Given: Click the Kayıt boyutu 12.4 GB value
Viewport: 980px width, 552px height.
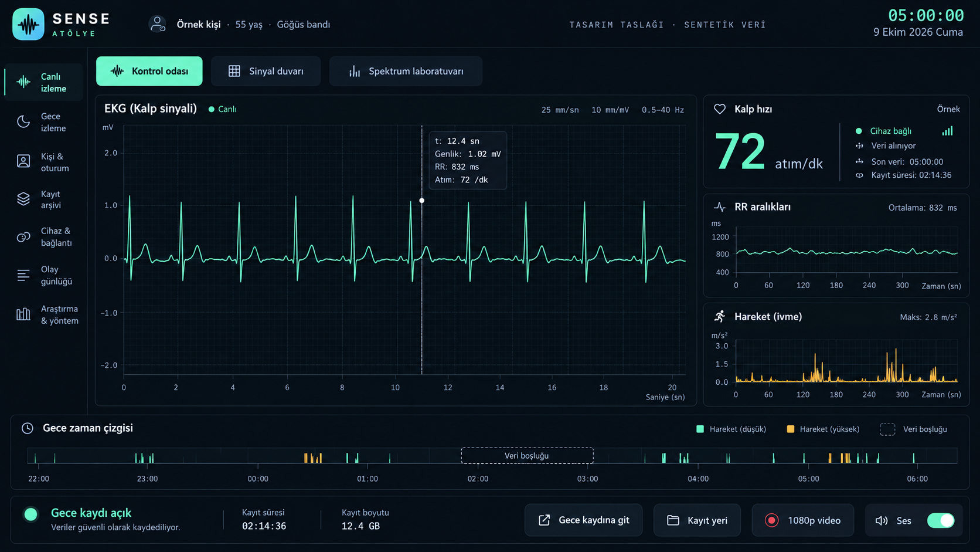Looking at the screenshot, I should (360, 526).
